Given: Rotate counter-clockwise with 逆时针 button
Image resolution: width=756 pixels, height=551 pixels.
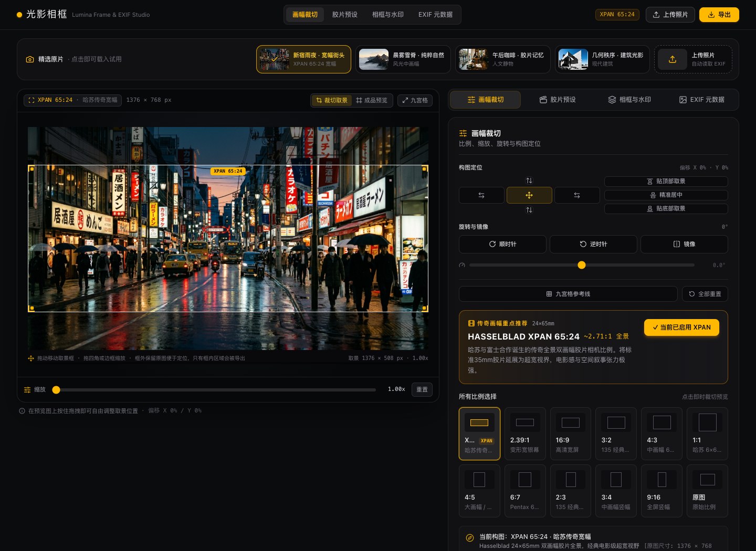Looking at the screenshot, I should (593, 244).
